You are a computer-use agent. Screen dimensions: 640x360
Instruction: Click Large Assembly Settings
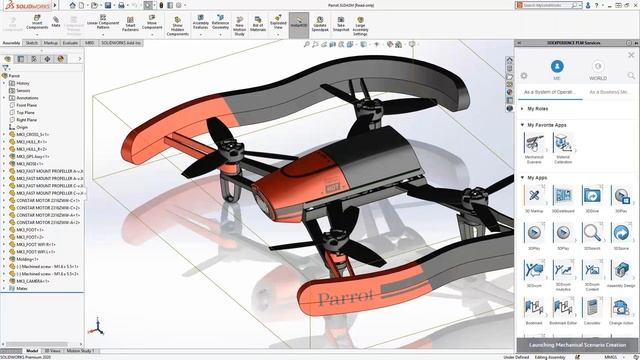[x=360, y=26]
